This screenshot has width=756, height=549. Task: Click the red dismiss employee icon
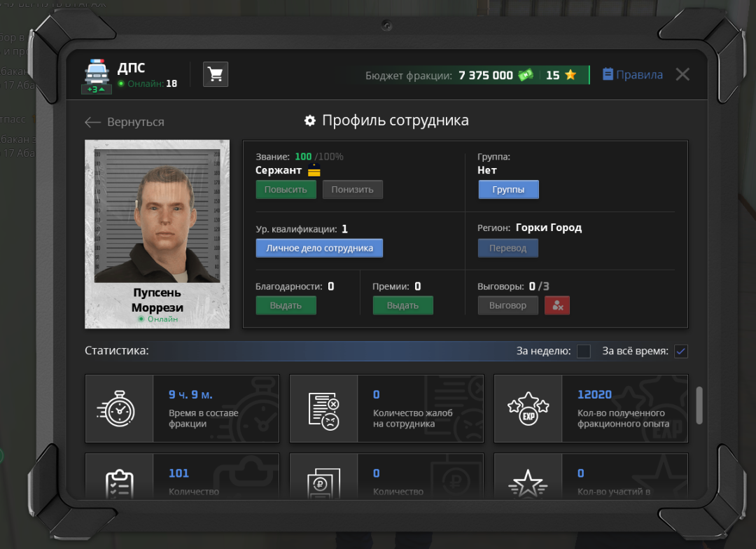pyautogui.click(x=557, y=305)
